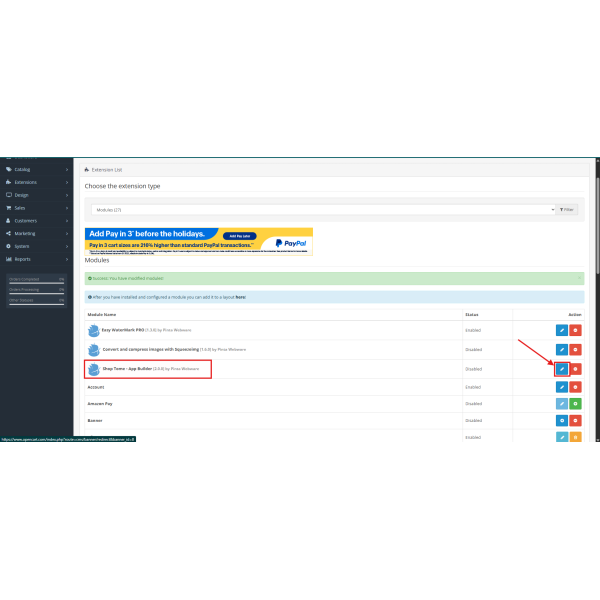
Task: Click the 'Amazon Pay' module name
Action: (100, 404)
